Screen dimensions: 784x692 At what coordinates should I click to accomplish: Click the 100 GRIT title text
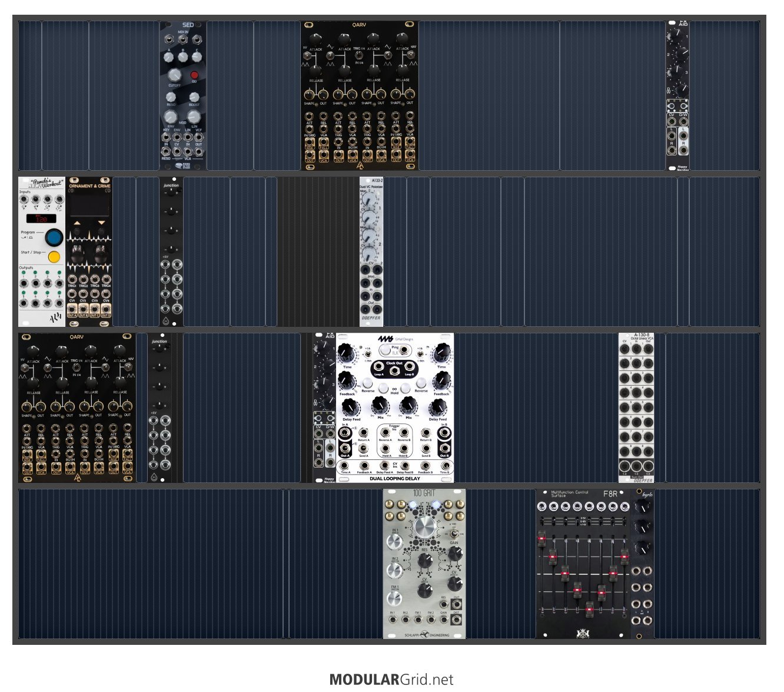tap(424, 494)
